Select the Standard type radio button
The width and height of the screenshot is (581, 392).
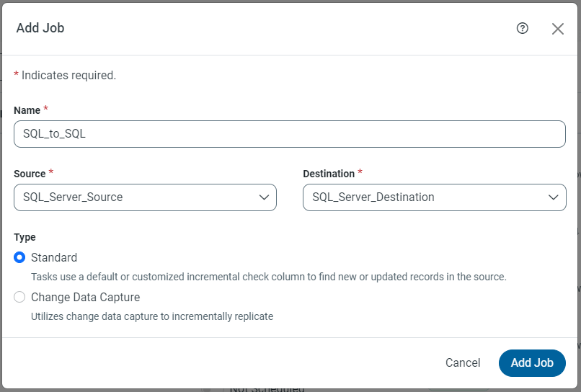coord(20,257)
